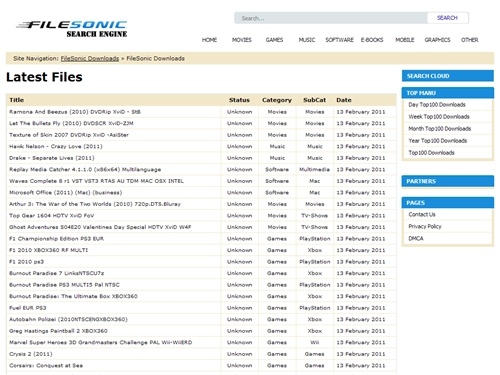500x375 pixels.
Task: Open Week Top100 Downloads link
Action: 439,117
